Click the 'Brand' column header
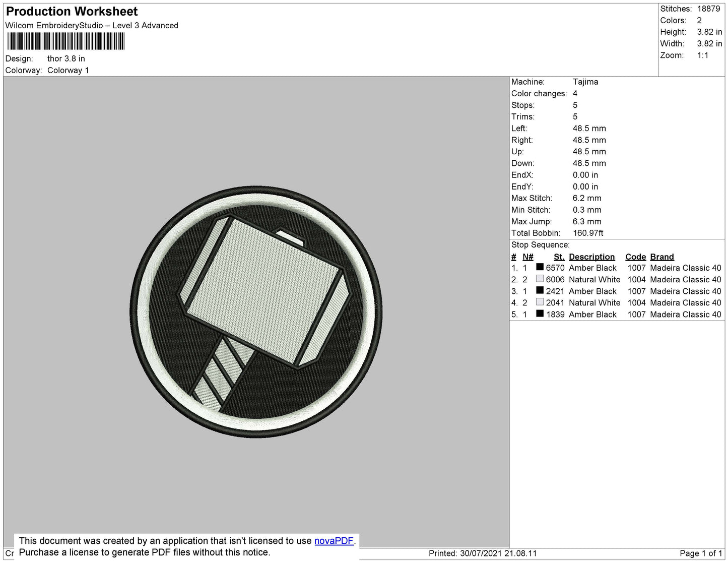The width and height of the screenshot is (728, 563). tap(662, 257)
